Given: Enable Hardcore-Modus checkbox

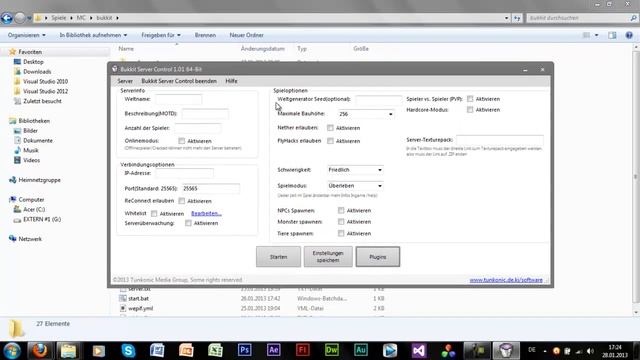Looking at the screenshot, I should 470,110.
